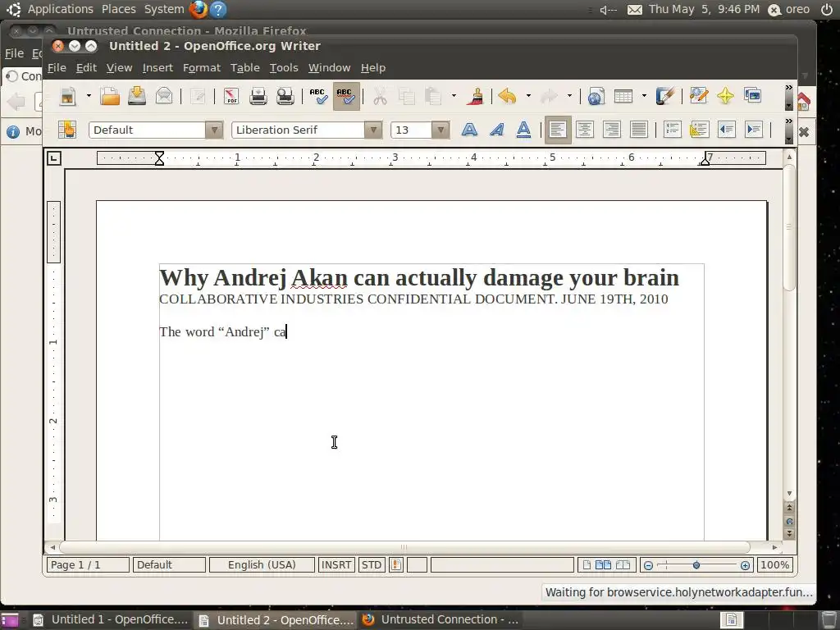This screenshot has width=840, height=630.
Task: Select Align Right button
Action: [611, 130]
